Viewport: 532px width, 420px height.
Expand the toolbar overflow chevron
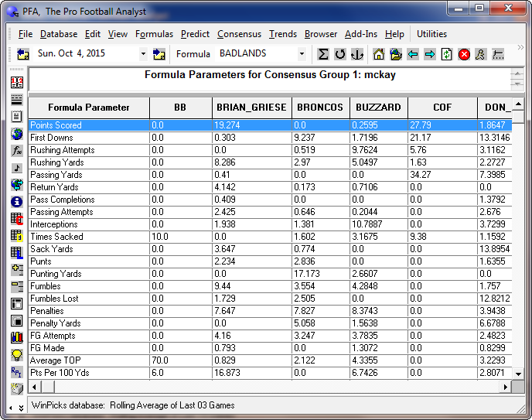[x=520, y=47]
